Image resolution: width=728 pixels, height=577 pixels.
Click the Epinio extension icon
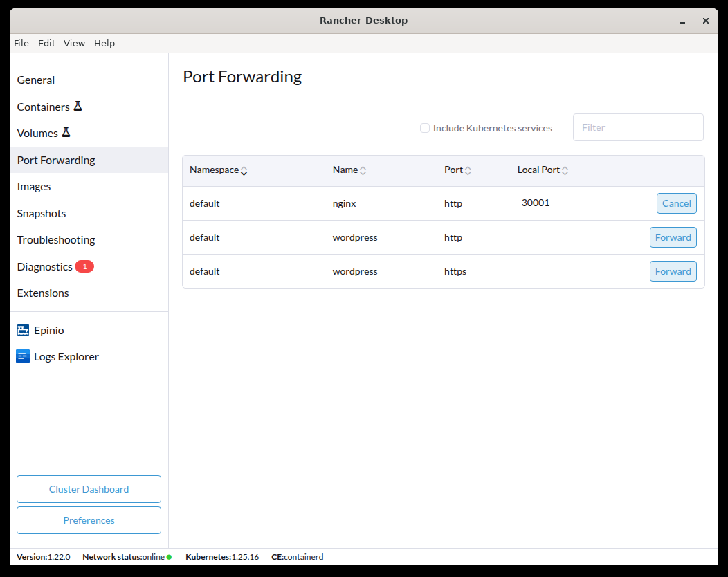tap(23, 331)
